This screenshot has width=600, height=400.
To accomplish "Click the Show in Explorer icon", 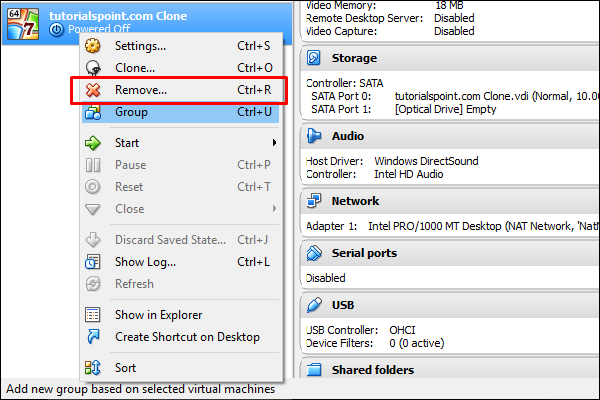I will pyautogui.click(x=93, y=315).
